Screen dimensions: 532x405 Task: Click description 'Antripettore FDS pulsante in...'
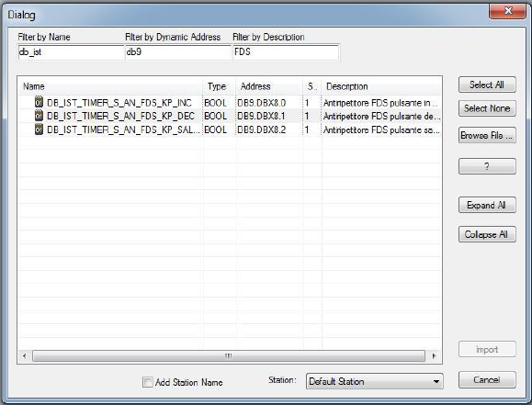(x=380, y=103)
